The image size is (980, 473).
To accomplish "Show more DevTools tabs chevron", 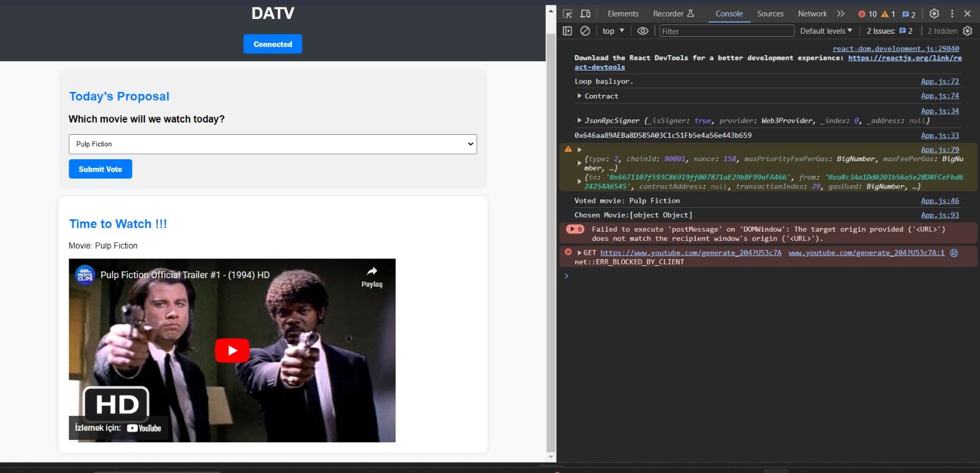I will (841, 13).
